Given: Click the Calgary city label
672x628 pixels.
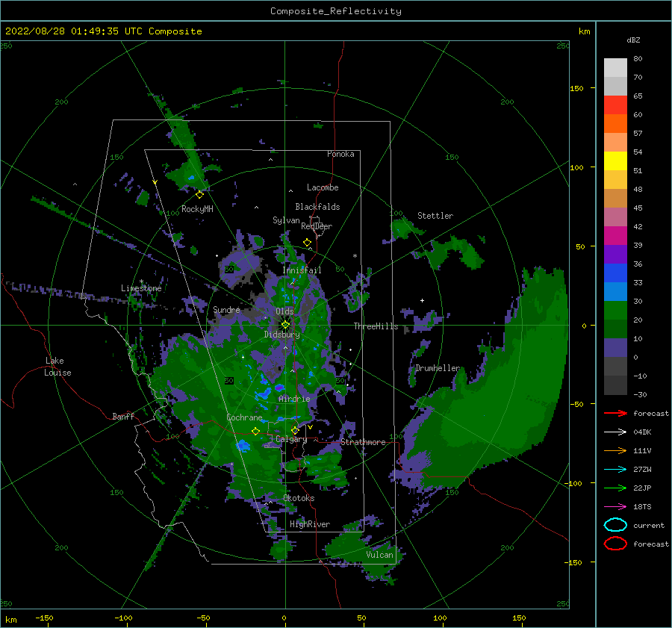Looking at the screenshot, I should (291, 439).
